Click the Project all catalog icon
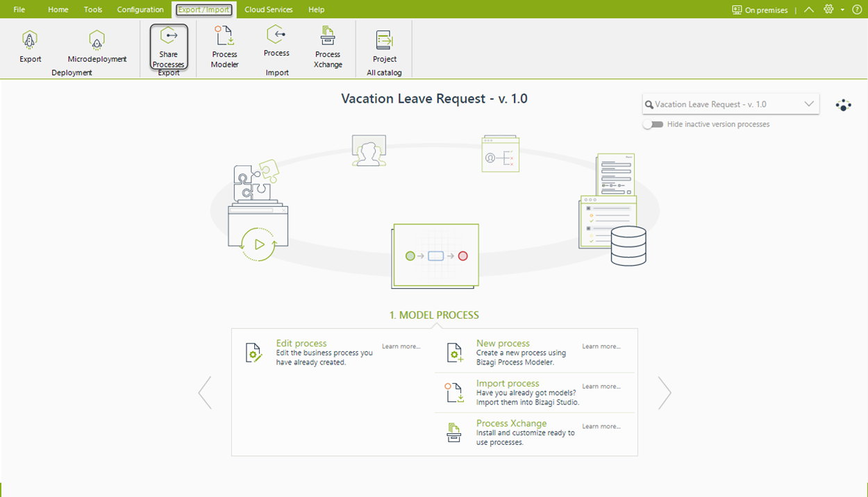The image size is (868, 497). click(385, 40)
